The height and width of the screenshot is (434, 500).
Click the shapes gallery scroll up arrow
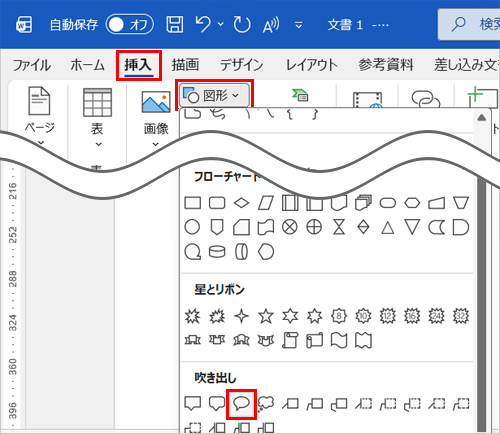tap(481, 118)
